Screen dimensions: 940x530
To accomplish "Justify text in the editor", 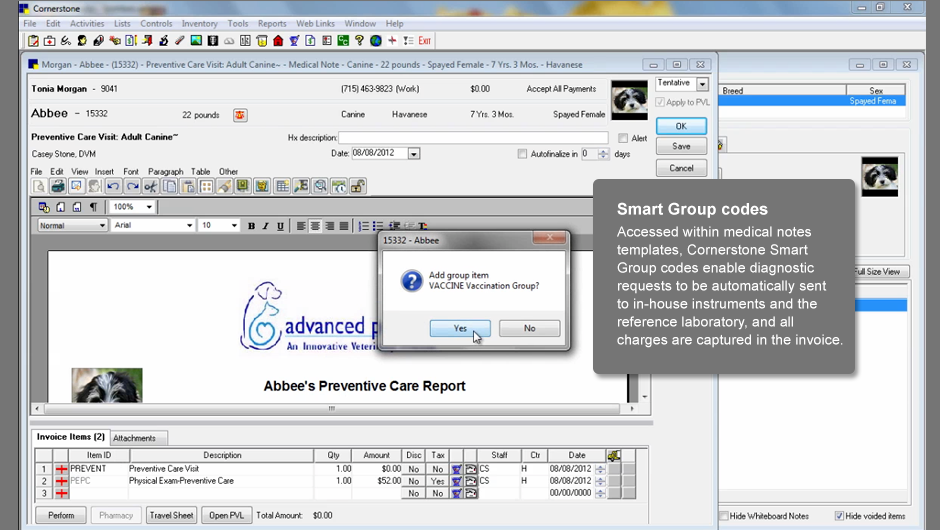I will (344, 226).
